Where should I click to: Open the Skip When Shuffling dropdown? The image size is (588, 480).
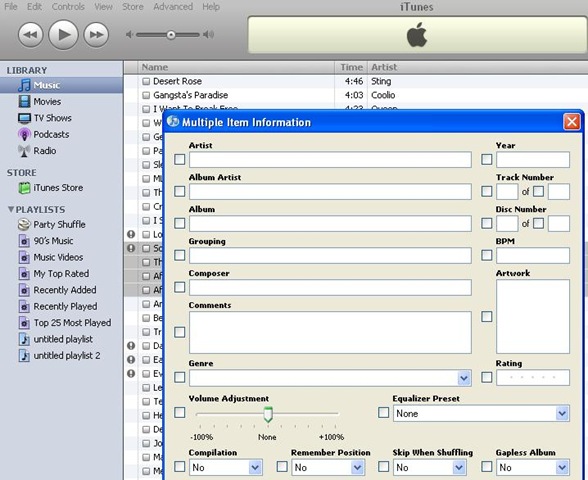[x=459, y=467]
